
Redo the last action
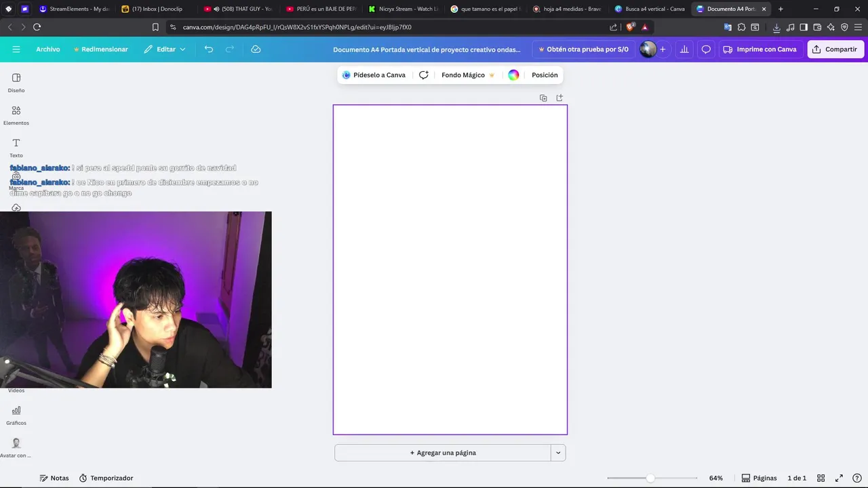230,49
